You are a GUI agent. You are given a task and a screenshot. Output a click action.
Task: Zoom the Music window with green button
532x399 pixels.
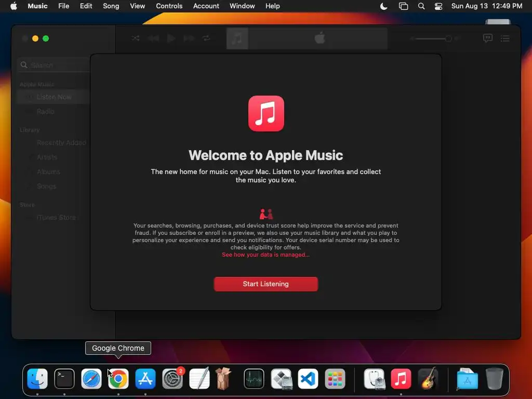[x=46, y=38]
